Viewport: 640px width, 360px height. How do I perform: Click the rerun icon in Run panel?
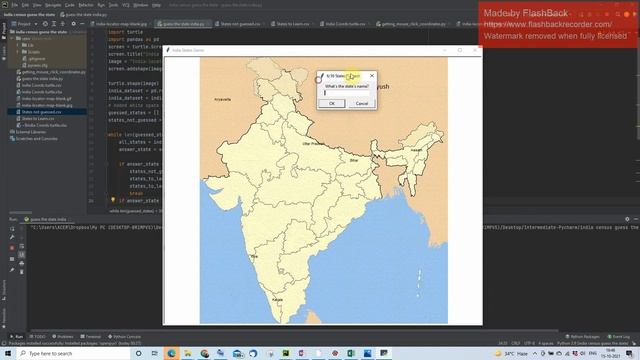12,229
